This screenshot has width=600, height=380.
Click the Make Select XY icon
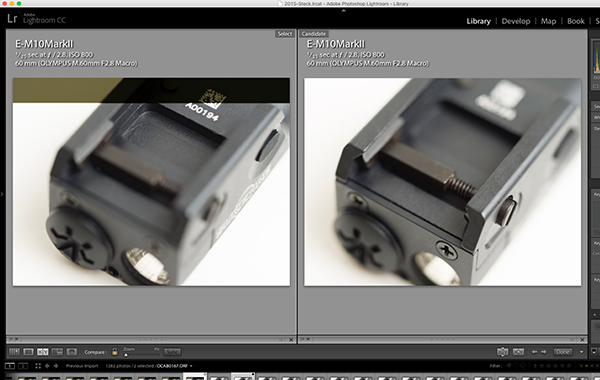coord(518,352)
